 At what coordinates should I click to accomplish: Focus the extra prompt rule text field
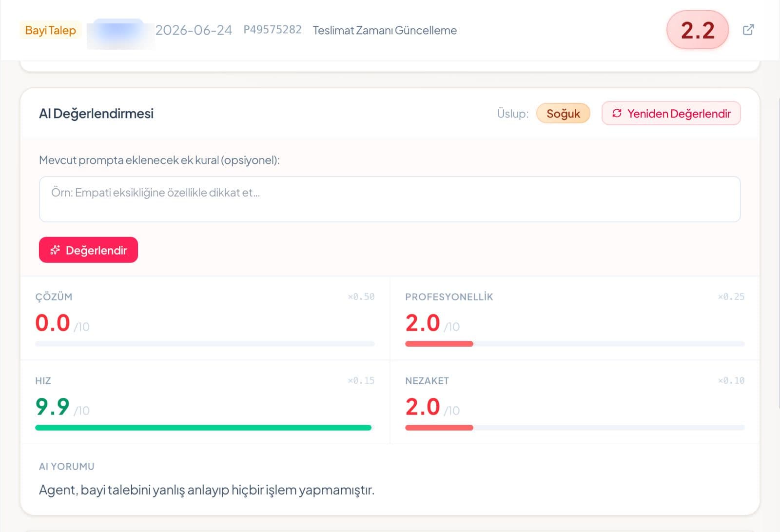tap(390, 199)
